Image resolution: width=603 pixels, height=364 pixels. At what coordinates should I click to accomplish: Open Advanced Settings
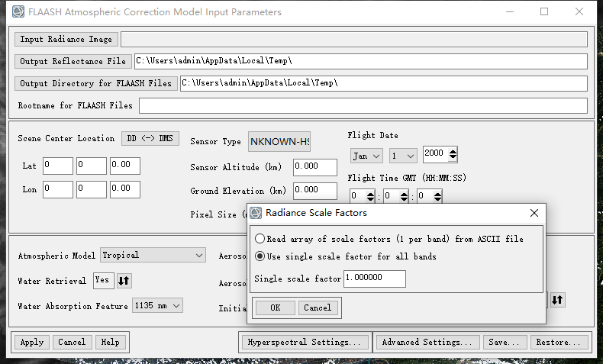pyautogui.click(x=427, y=342)
